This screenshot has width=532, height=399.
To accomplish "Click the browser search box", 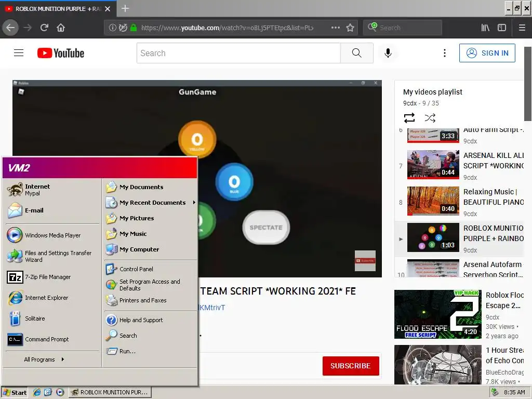I will (403, 28).
